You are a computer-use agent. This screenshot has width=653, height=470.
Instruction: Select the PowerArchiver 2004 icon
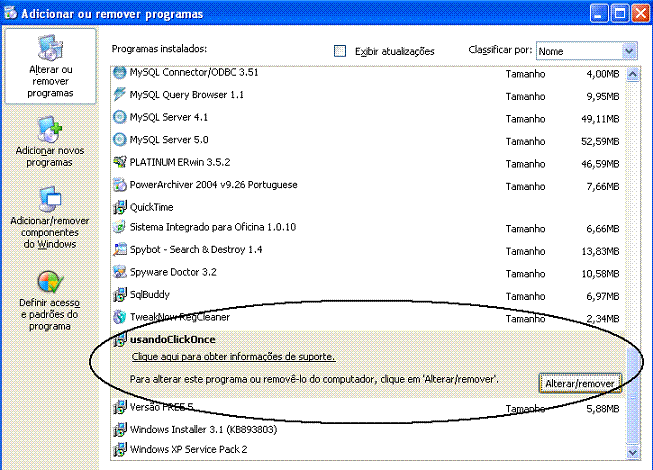[120, 184]
